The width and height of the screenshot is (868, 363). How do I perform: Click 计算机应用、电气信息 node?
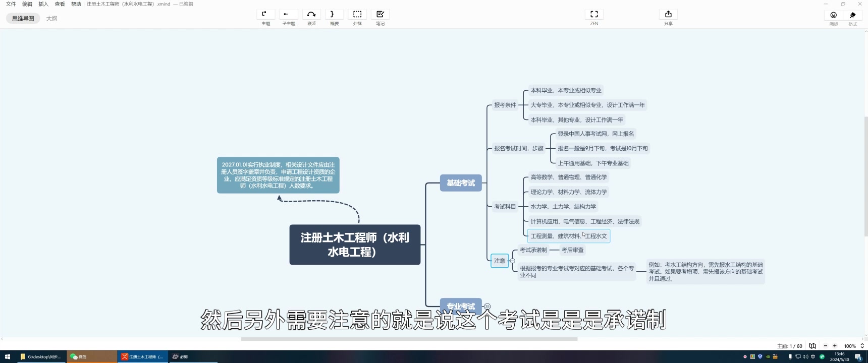(585, 221)
